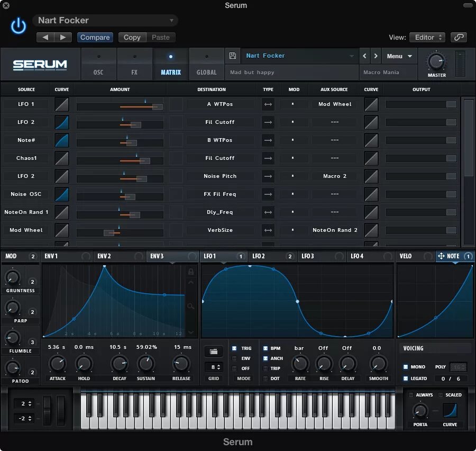Go to next preset with right chevron

point(376,56)
